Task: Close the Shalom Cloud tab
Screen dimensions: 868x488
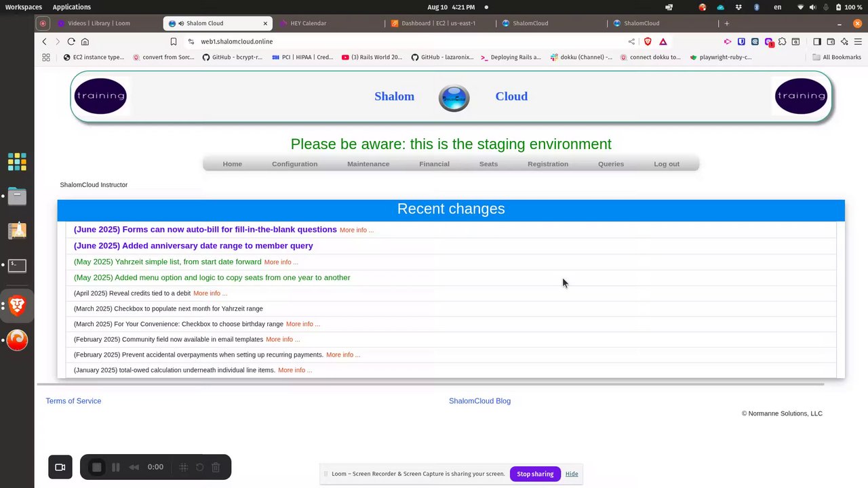Action: coord(265,23)
